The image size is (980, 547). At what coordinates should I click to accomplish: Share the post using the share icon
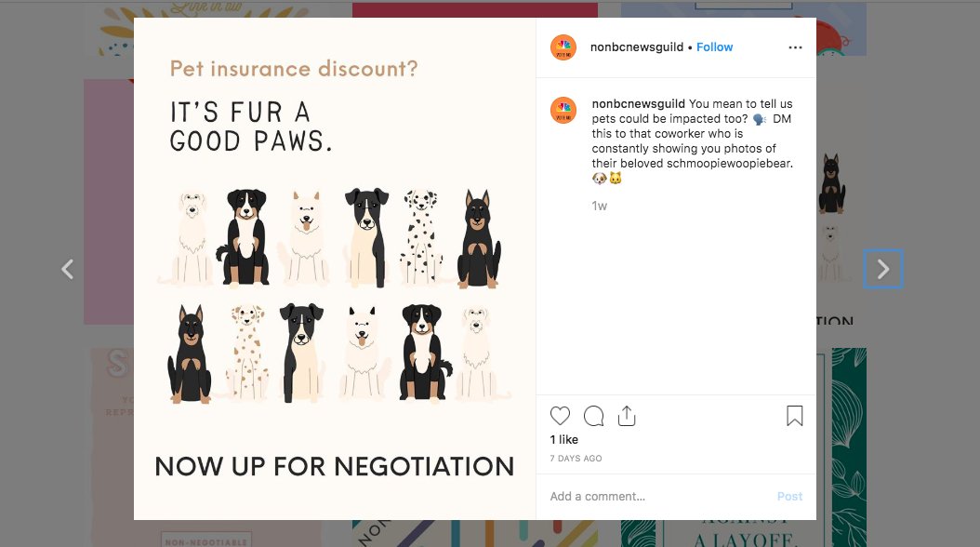(x=627, y=416)
